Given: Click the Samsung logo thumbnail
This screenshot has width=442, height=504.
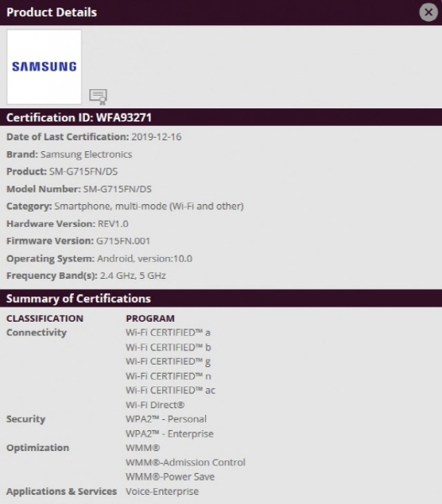Looking at the screenshot, I should (45, 67).
